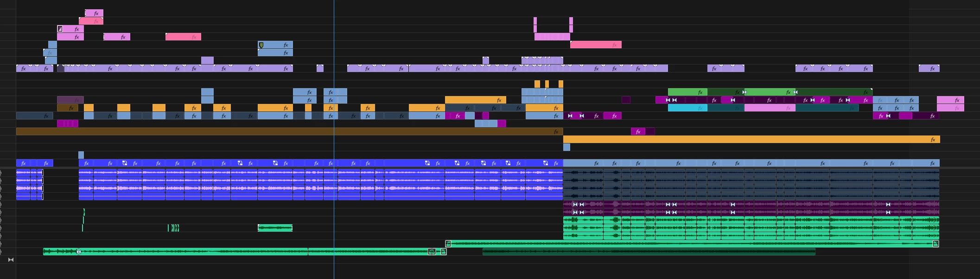Click the first multicam badge on the blue-violet track
Viewport: 980px width, 279px height.
point(125,163)
